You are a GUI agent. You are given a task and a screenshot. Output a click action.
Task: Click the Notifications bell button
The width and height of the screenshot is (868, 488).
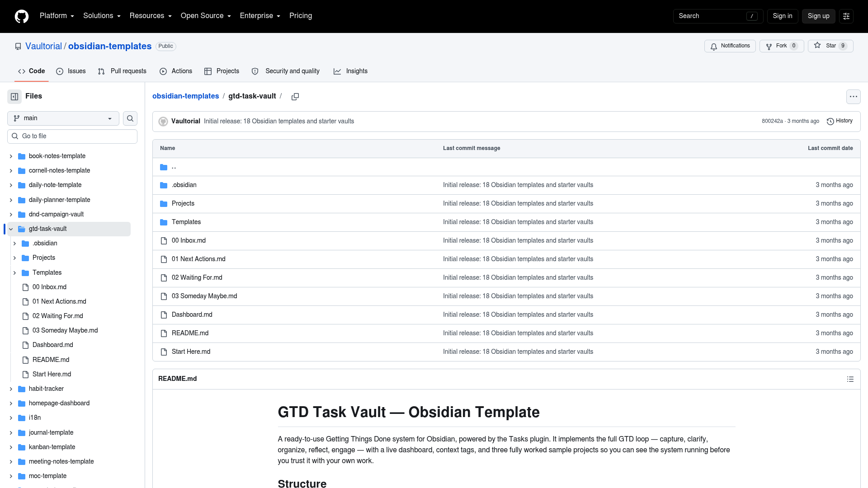point(730,46)
